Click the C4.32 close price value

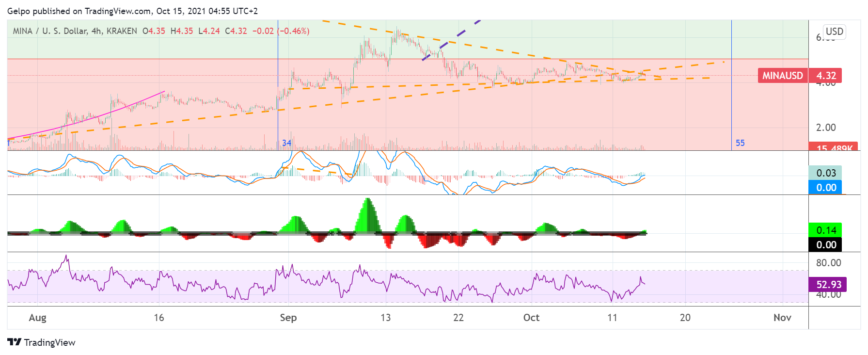(x=236, y=31)
